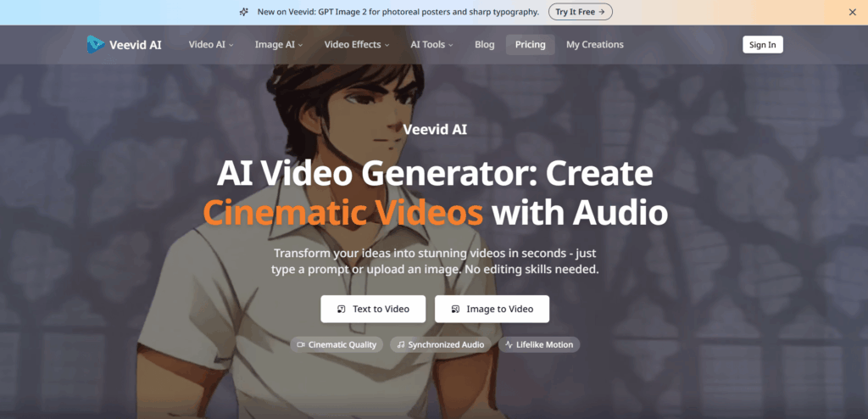Dismiss the announcement banner with the X

pos(853,12)
